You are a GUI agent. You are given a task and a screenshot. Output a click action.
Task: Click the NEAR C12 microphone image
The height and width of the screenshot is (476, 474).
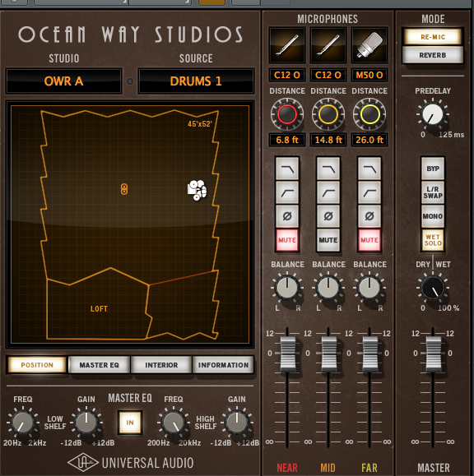(287, 45)
